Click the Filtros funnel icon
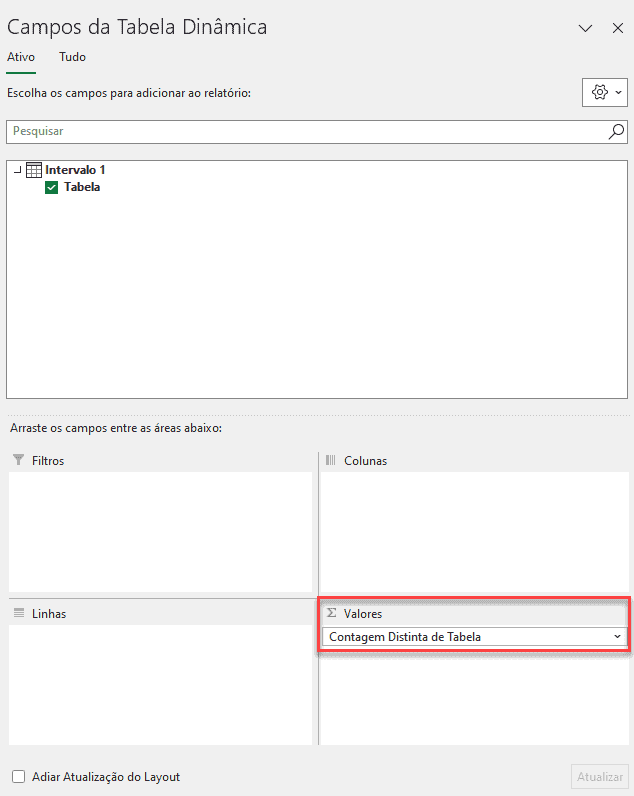This screenshot has height=796, width=634. tap(19, 460)
